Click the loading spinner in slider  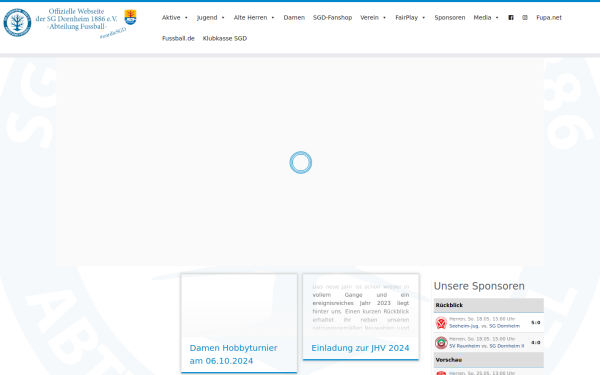(x=301, y=162)
